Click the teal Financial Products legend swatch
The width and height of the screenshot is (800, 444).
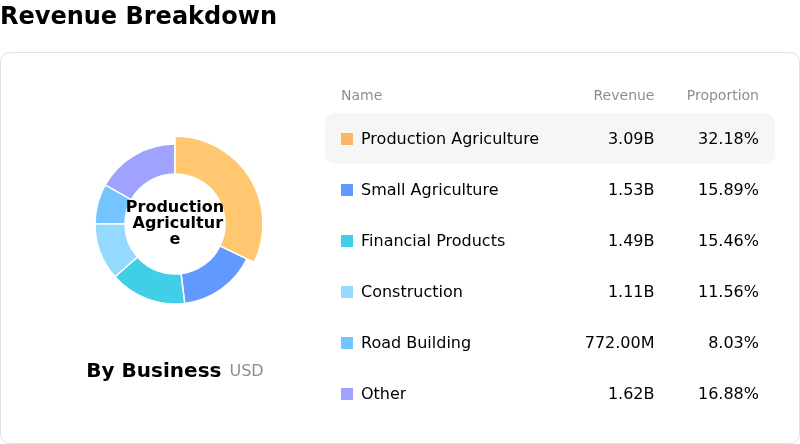[347, 241]
